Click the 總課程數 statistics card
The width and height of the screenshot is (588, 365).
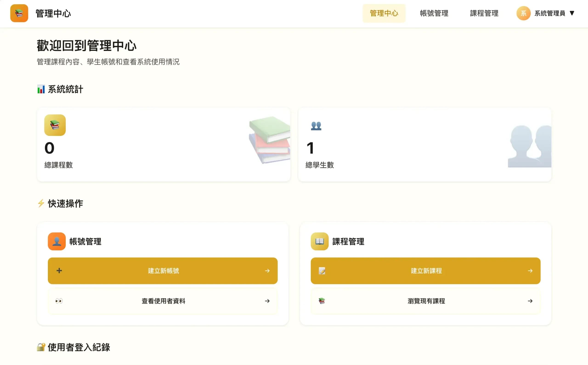coord(164,144)
